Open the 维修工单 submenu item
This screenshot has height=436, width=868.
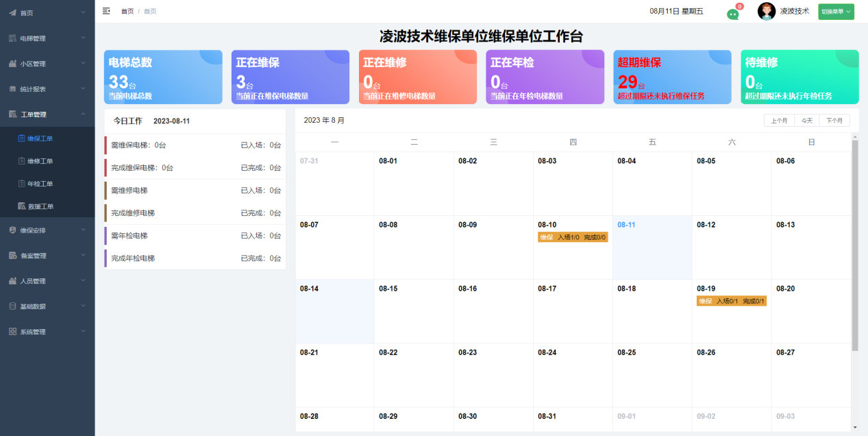(47, 161)
